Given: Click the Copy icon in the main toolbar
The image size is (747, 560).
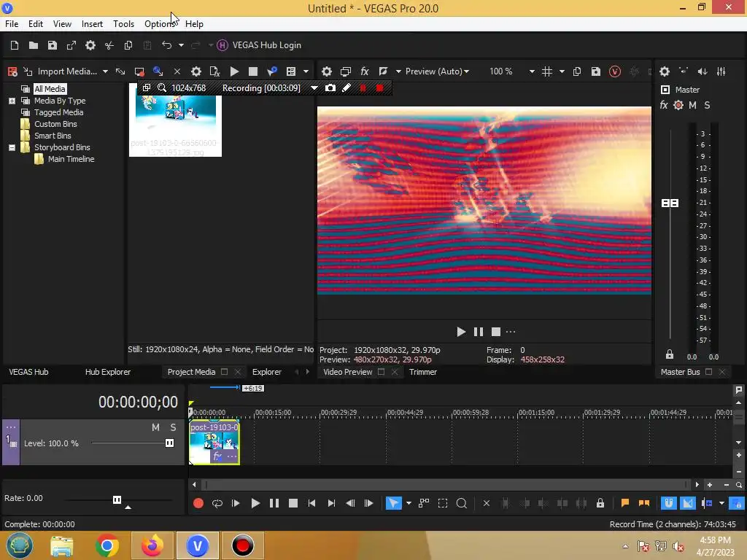Looking at the screenshot, I should (x=128, y=45).
